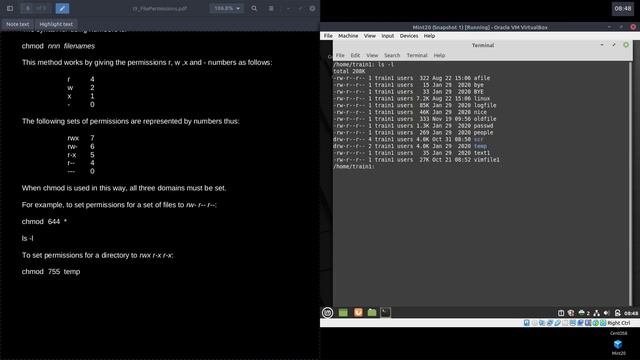Activate the annotation pencil tool
Image resolution: width=640 pixels, height=360 pixels.
(x=62, y=8)
